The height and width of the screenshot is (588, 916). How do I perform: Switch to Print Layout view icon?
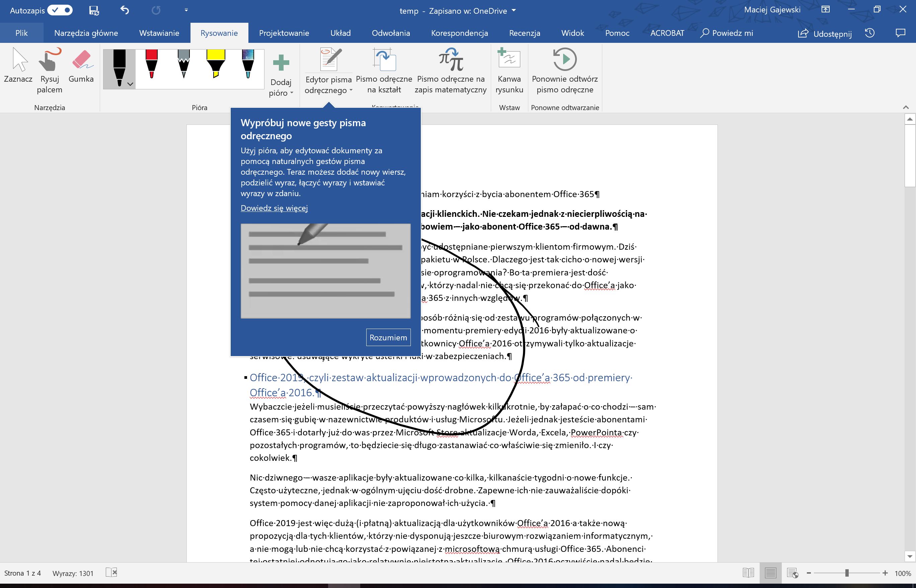tap(770, 573)
